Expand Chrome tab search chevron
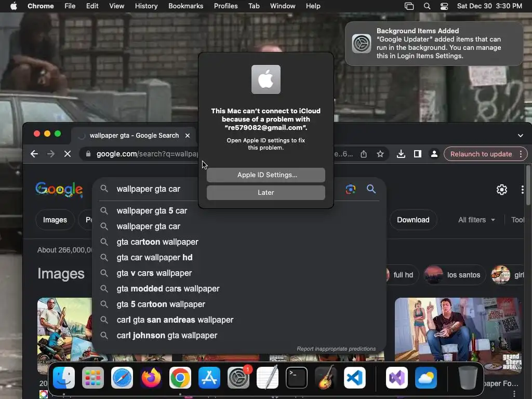This screenshot has width=532, height=399. 520,136
